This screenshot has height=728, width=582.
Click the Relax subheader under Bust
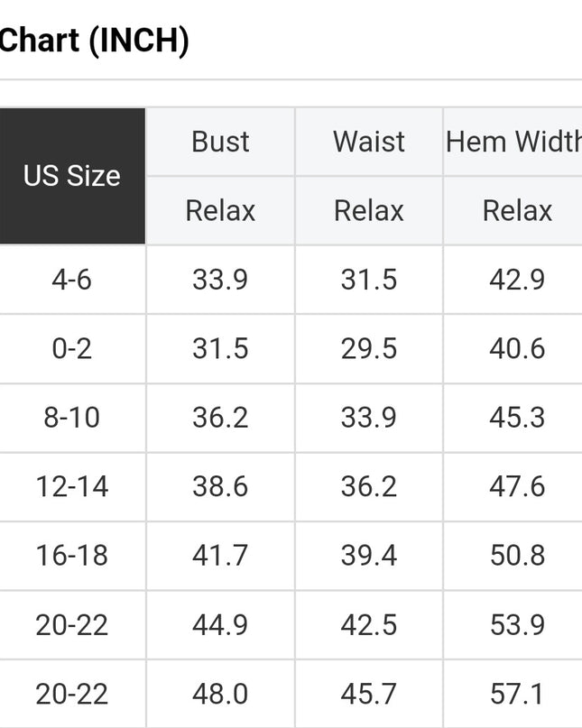point(220,210)
